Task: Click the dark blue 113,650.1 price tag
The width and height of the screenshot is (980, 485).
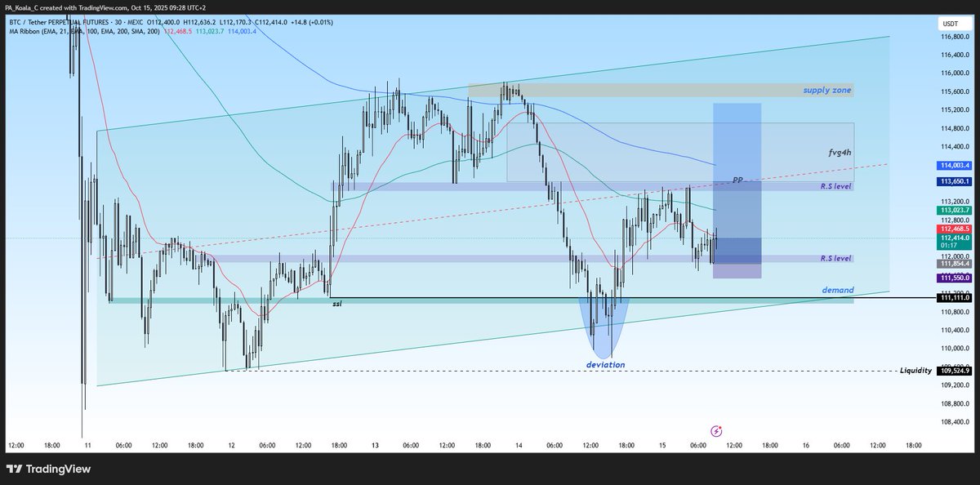Action: coord(954,181)
